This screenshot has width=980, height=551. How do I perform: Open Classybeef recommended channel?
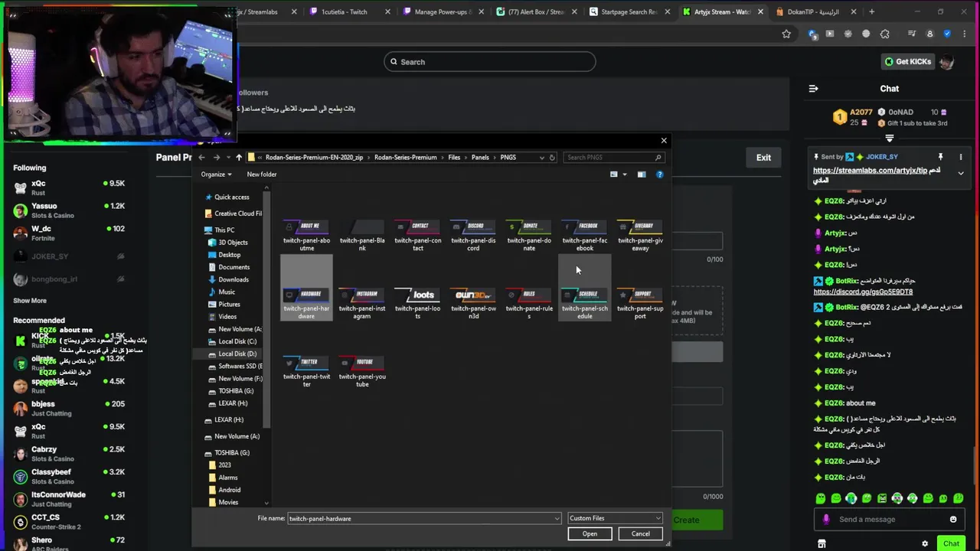69,476
